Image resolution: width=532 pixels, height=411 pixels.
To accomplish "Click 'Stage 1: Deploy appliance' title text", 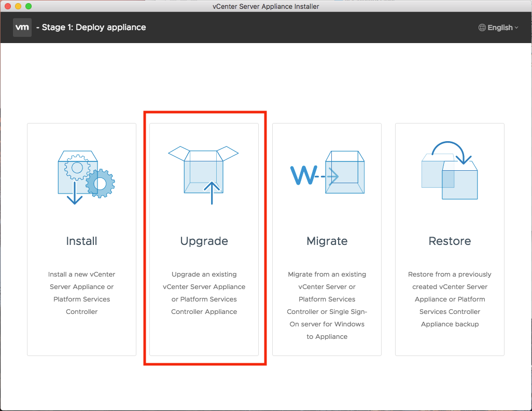I will (x=94, y=28).
